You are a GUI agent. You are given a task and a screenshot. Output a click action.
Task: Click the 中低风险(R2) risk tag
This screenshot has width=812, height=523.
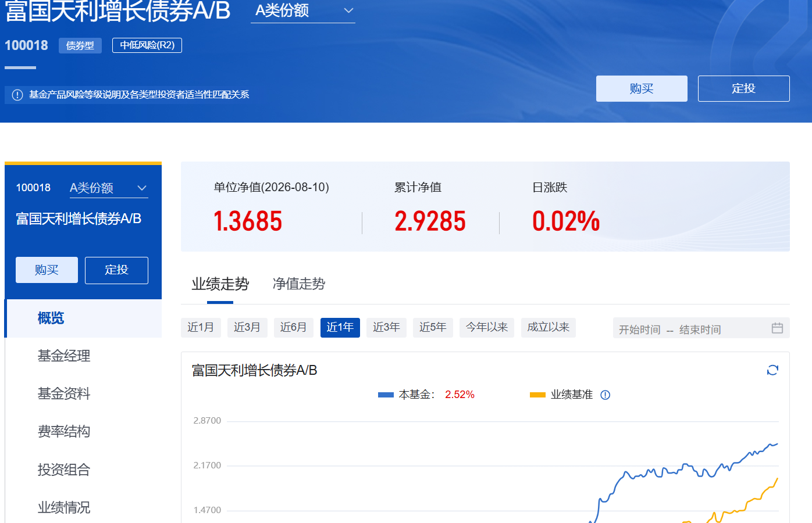tap(147, 45)
